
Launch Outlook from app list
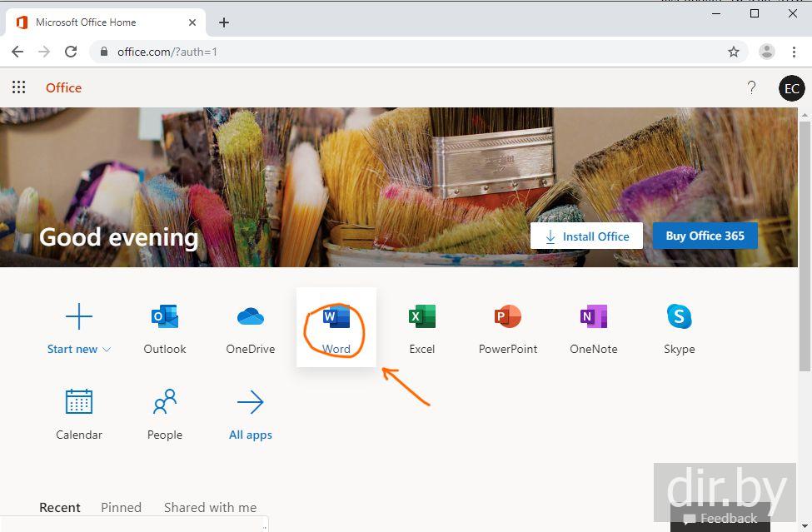coord(165,329)
